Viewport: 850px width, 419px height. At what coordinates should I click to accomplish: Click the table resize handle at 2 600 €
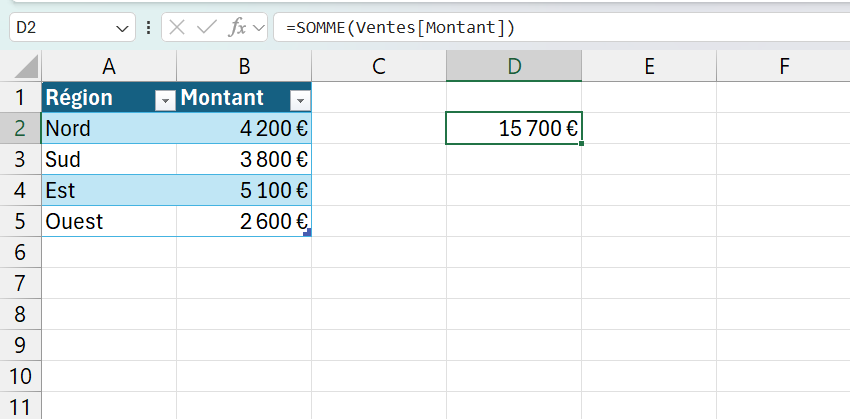[x=308, y=233]
